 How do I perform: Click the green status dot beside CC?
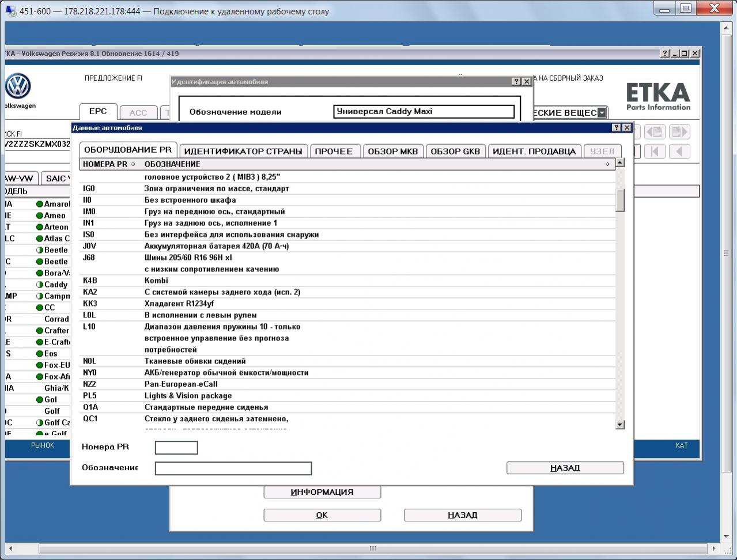(x=40, y=308)
